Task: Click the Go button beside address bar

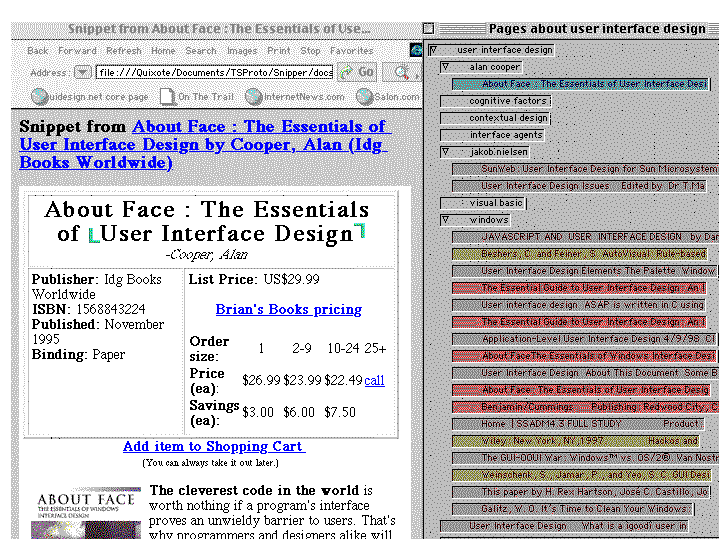Action: click(356, 72)
